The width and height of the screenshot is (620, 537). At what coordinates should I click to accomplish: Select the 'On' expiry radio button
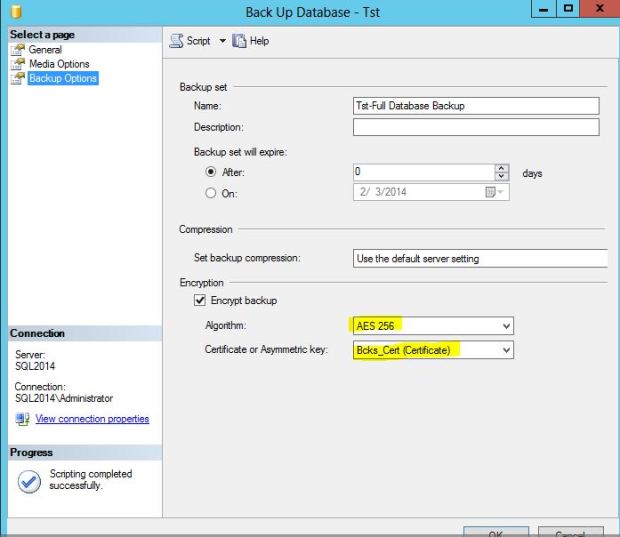coord(210,193)
